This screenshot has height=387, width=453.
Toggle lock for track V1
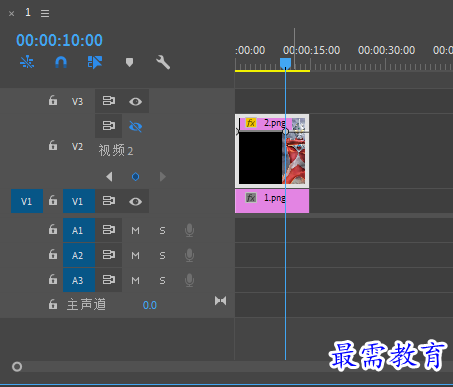(x=53, y=200)
